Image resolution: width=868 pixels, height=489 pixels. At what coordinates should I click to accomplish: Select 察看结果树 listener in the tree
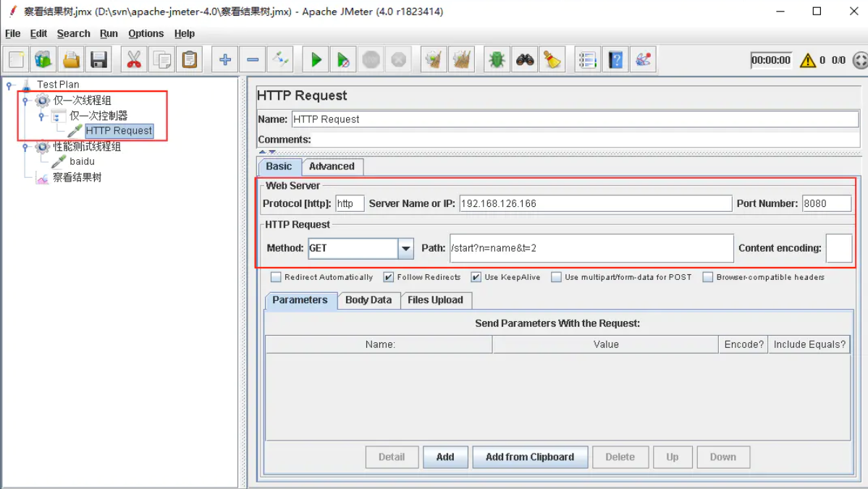tap(77, 177)
